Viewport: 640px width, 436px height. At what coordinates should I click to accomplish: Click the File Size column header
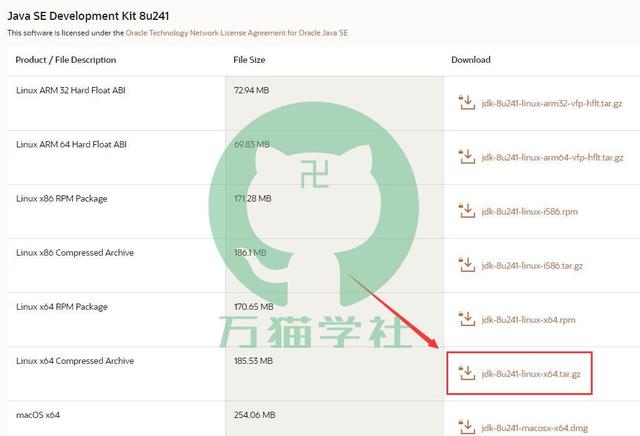(249, 60)
